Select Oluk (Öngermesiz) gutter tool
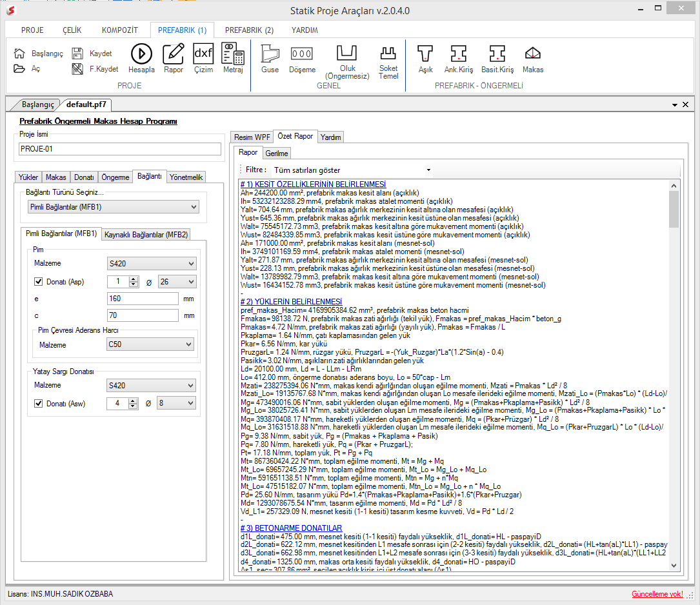Screen dimensions: 700x605 coord(347,63)
